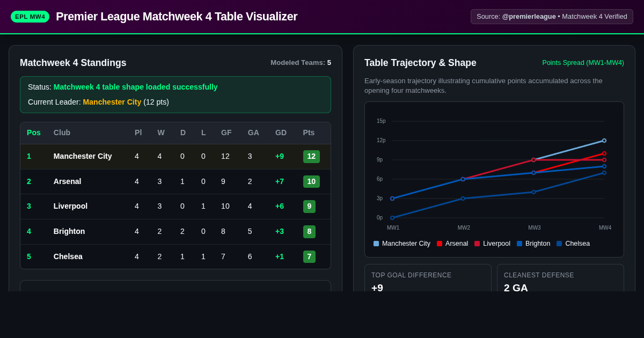Select the Chelsea club row name
This screenshot has width=644, height=338.
[68, 256]
